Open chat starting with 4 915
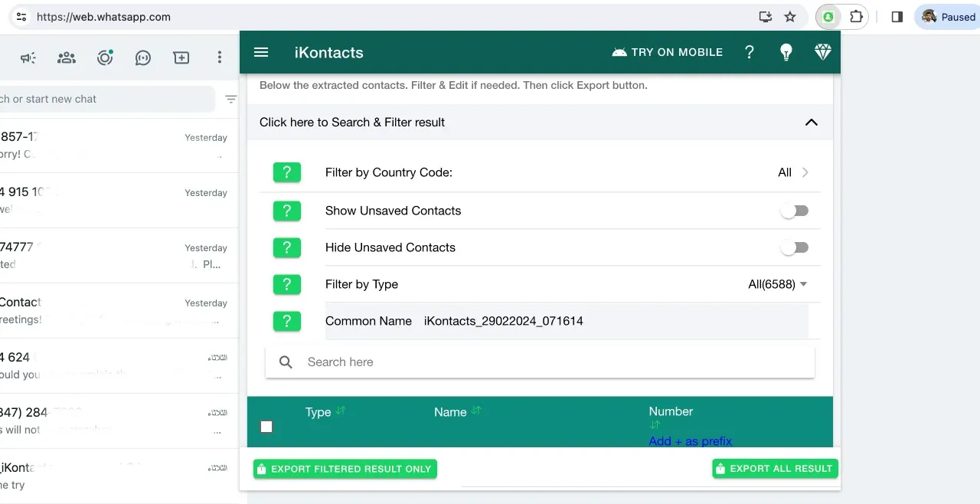Viewport: 980px width, 504px height. tap(119, 201)
